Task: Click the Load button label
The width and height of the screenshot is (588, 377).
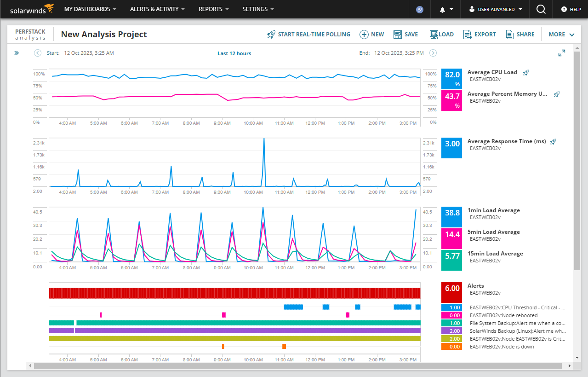Action: pyautogui.click(x=446, y=35)
